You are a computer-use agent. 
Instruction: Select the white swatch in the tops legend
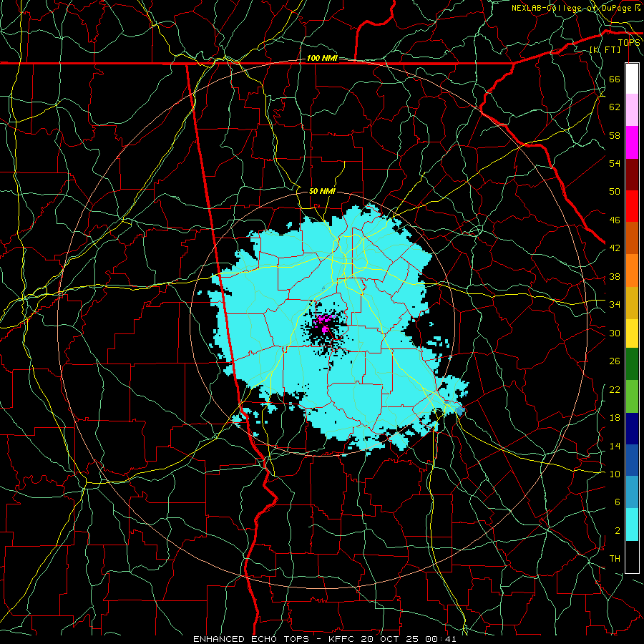coord(632,79)
